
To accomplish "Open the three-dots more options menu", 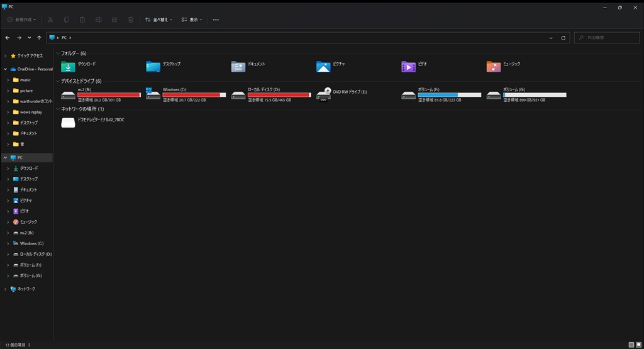I will [216, 19].
